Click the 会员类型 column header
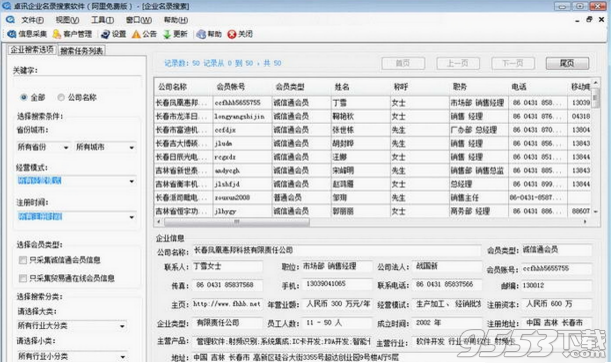This screenshot has height=363, width=611. 301,87
